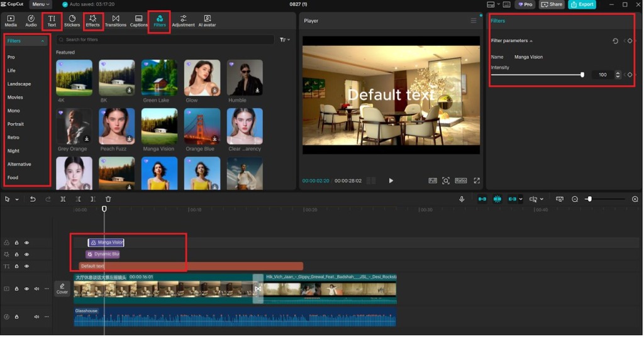Click the Intensity slider handle
Image resolution: width=644 pixels, height=340 pixels.
click(582, 75)
